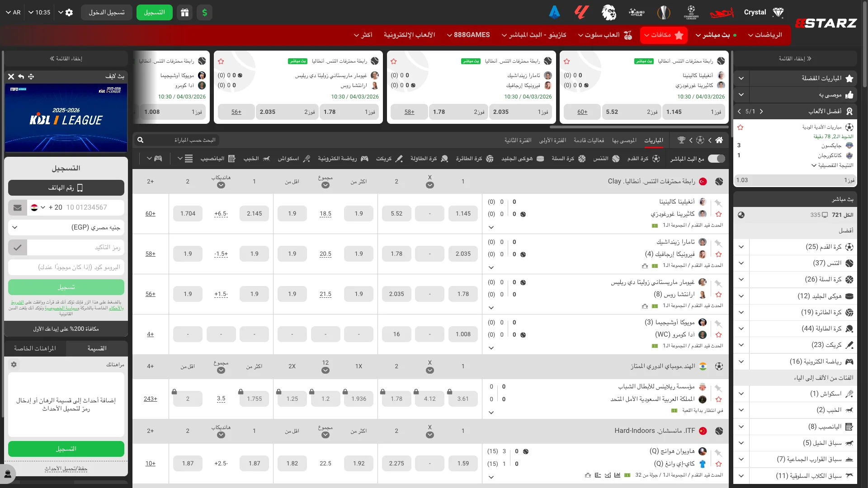Click the green التسجيل button in the top bar
Image resolution: width=868 pixels, height=488 pixels.
155,13
